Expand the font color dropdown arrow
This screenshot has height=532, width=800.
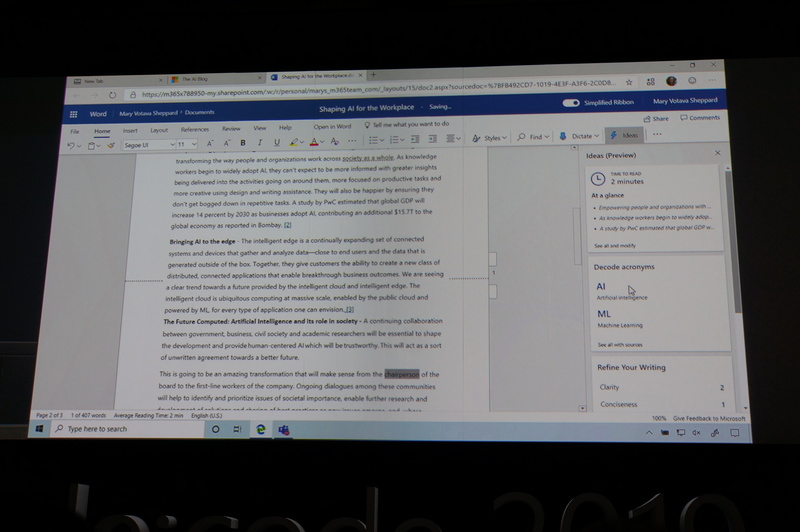pos(322,141)
